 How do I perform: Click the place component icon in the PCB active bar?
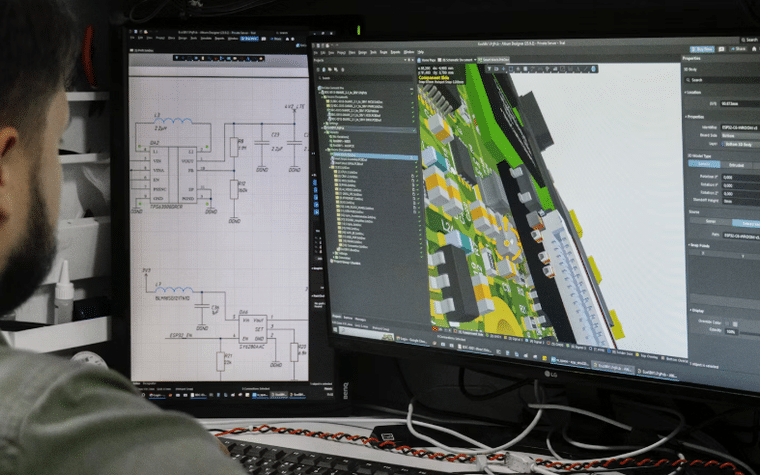525,68
